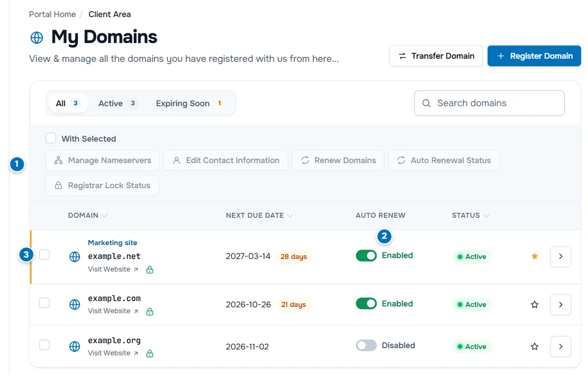
Task: Click the example.org domain name
Action: (114, 340)
